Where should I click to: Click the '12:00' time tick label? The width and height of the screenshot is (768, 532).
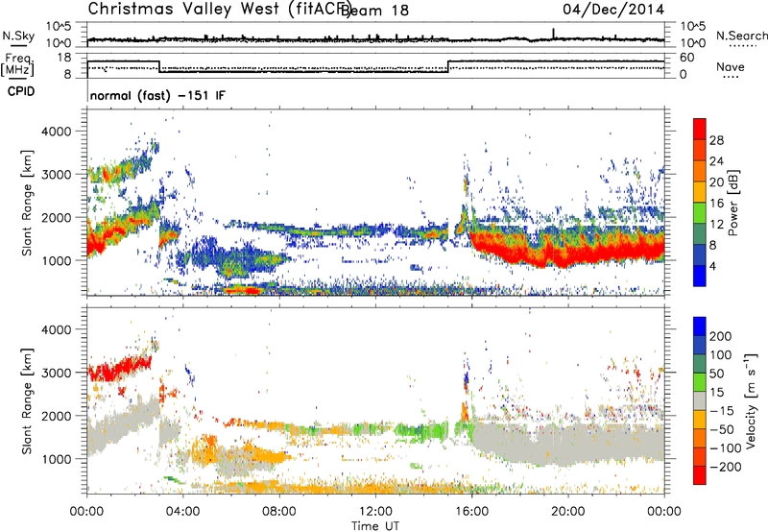click(x=375, y=512)
